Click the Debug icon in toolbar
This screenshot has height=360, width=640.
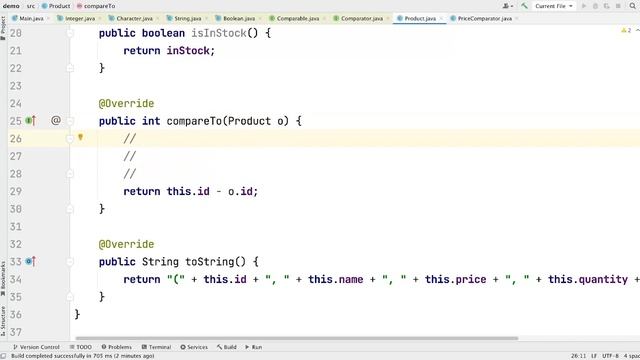pos(596,6)
